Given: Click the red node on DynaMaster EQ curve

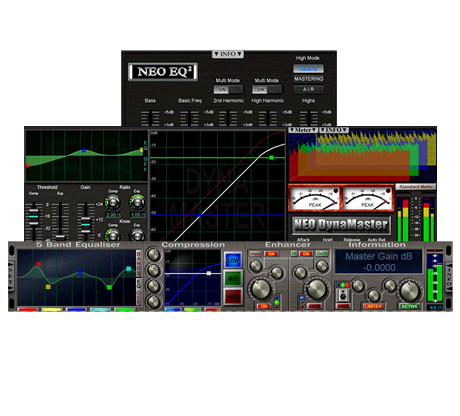Looking at the screenshot, I should click(x=27, y=165).
